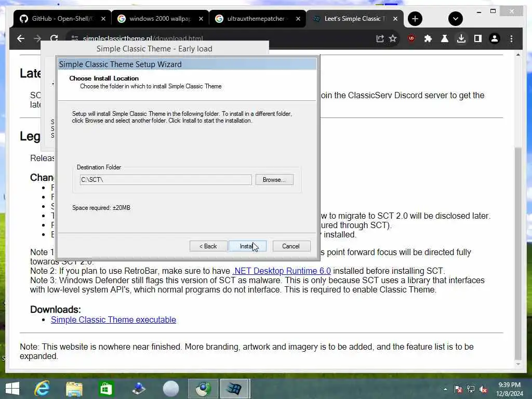532x399 pixels.
Task: Click the Early load window title
Action: tap(154, 48)
